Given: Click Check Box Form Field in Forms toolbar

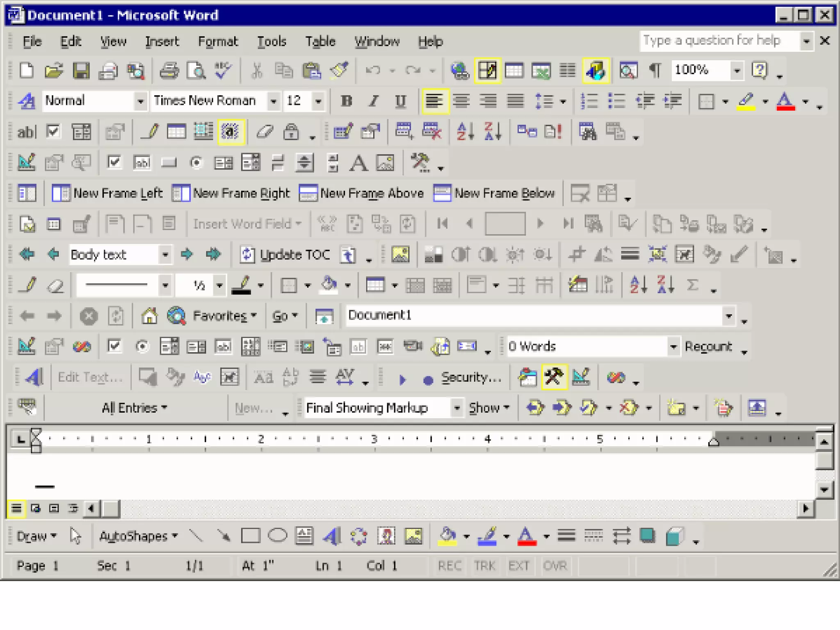Looking at the screenshot, I should [53, 132].
